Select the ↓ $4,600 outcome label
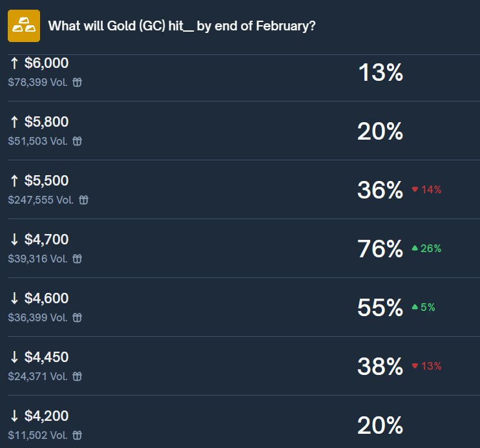Viewport: 480px width, 448px height. pyautogui.click(x=39, y=298)
